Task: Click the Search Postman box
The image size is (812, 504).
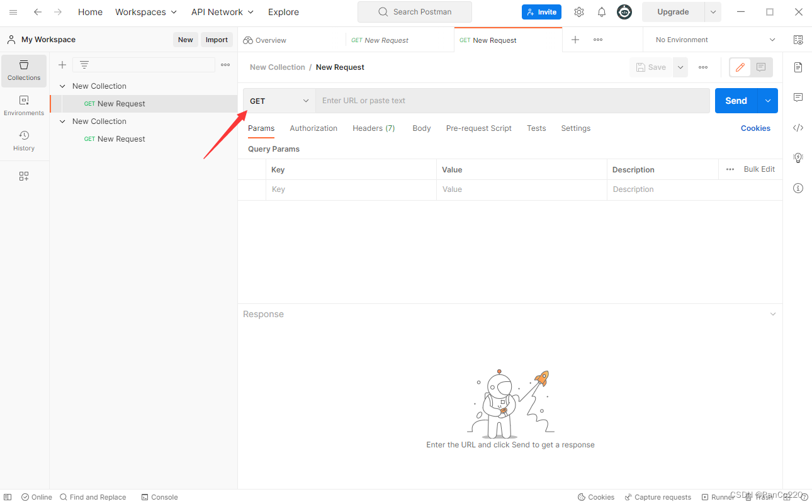Action: coord(415,12)
